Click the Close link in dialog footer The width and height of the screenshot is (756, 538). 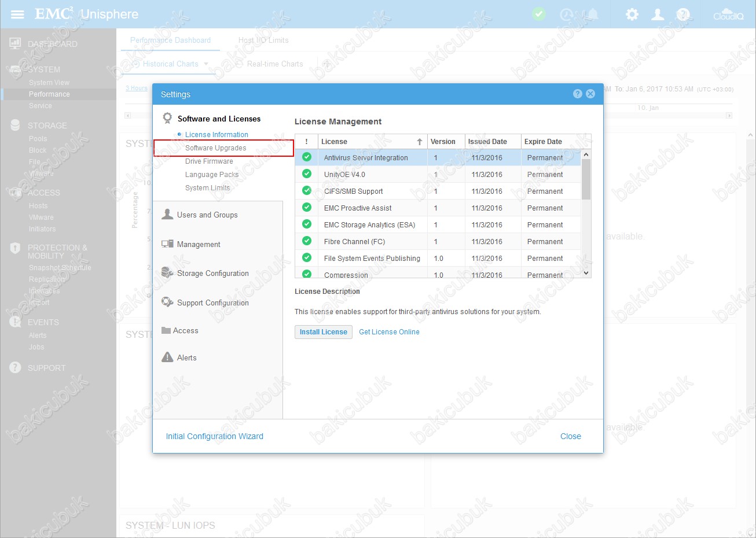point(571,436)
